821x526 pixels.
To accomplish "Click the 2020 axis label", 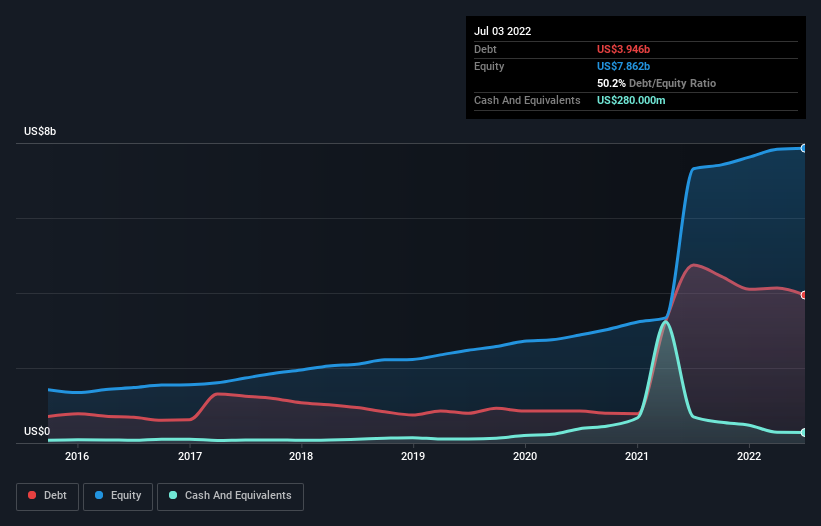I will coord(525,456).
